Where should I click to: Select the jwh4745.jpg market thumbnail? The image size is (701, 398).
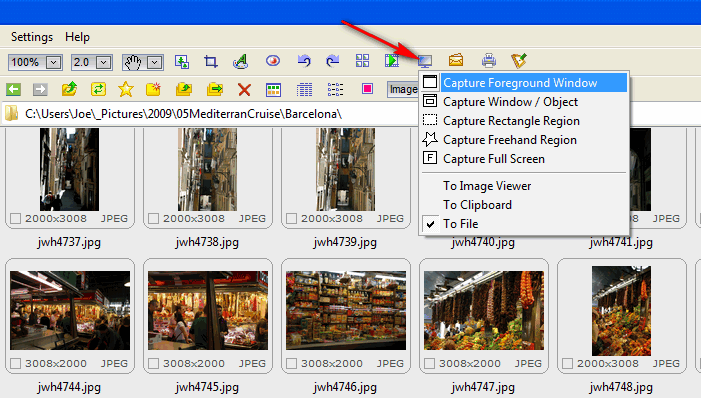point(208,310)
